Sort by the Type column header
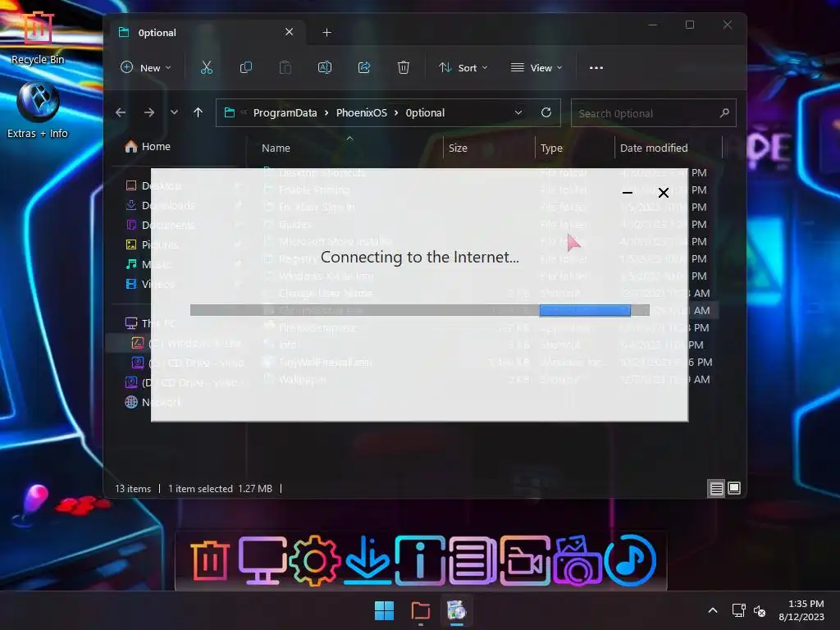Viewport: 840px width, 630px height. click(x=551, y=148)
